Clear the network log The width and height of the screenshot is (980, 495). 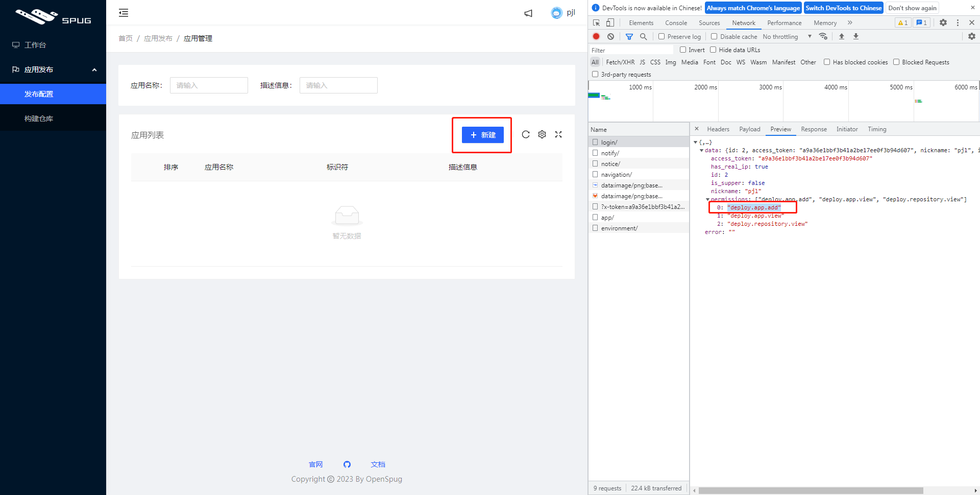610,36
